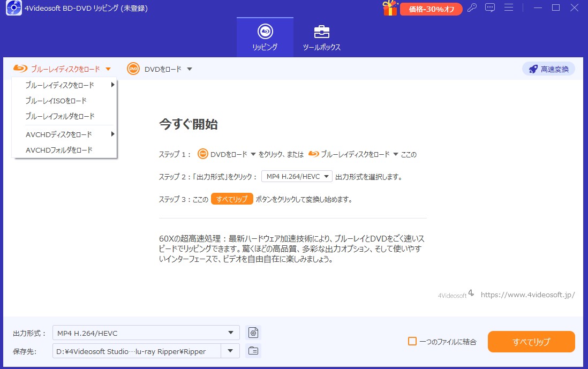Viewport: 588px width, 369px height.
Task: Open output profile settings gear icon
Action: point(253,333)
